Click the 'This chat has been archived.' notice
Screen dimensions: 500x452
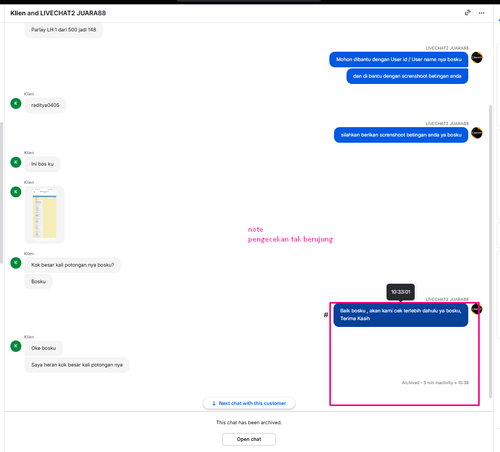click(249, 422)
